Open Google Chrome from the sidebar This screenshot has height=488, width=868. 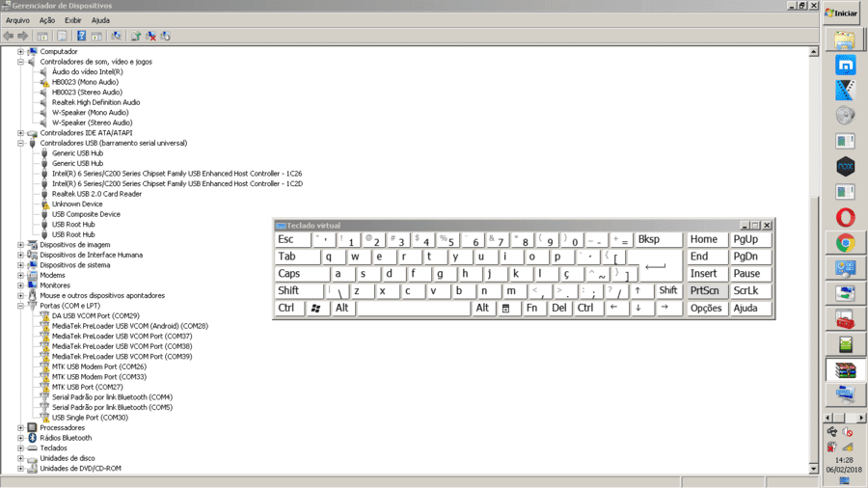click(x=845, y=243)
